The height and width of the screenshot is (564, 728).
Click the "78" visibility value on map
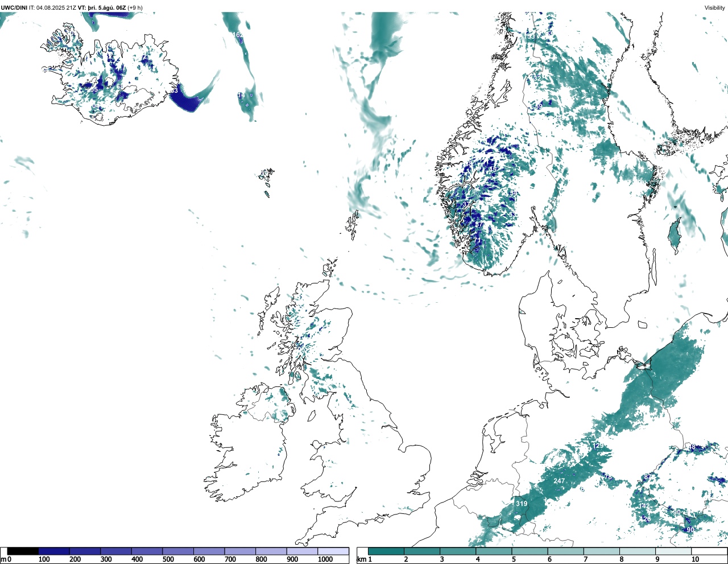607,477
